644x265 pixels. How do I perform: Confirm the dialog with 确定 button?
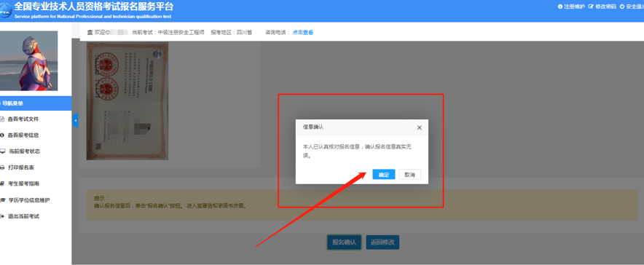click(384, 174)
